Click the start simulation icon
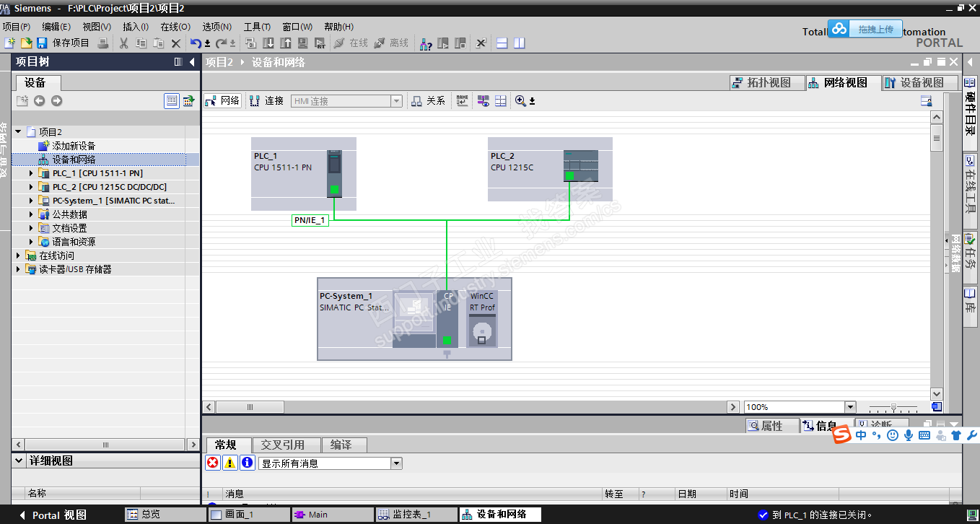Screen dimensions: 980x524 pyautogui.click(x=303, y=43)
